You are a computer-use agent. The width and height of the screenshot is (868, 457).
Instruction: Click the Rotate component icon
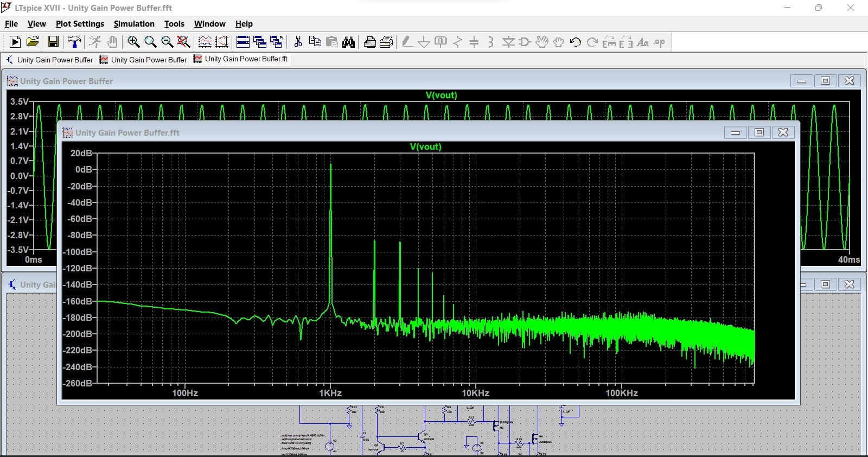click(609, 42)
